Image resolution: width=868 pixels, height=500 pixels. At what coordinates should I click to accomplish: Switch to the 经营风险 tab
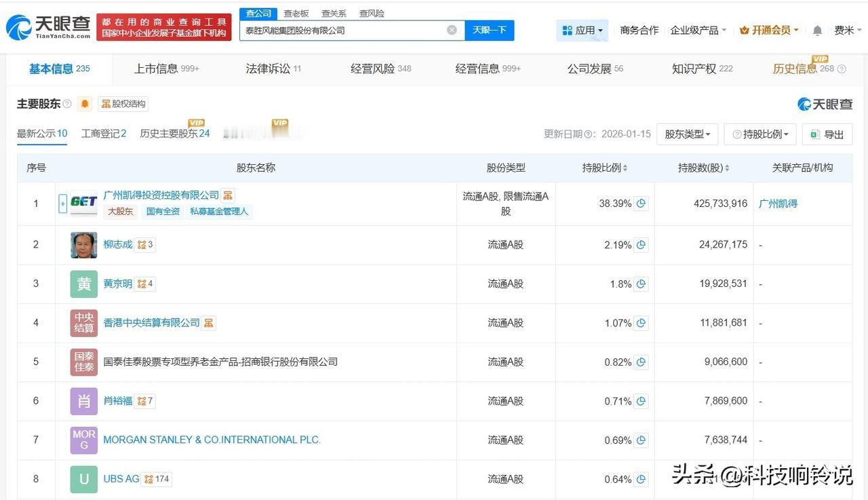(x=381, y=69)
